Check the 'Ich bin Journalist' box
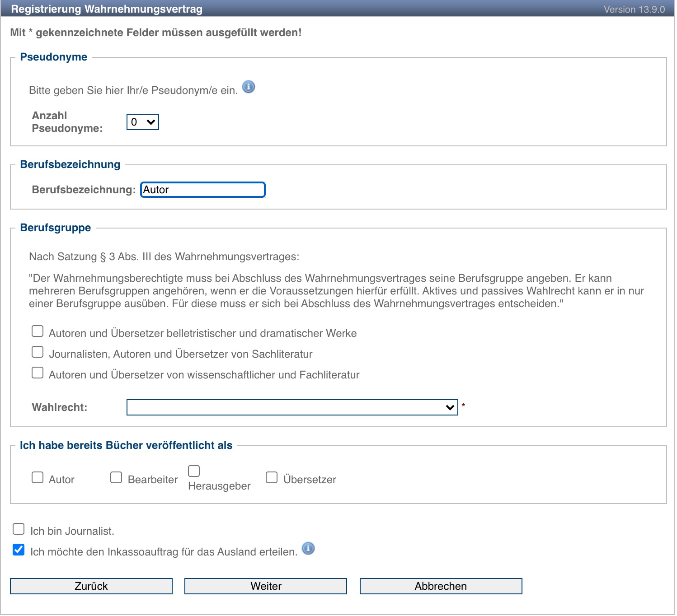The width and height of the screenshot is (677, 616). pos(19,529)
